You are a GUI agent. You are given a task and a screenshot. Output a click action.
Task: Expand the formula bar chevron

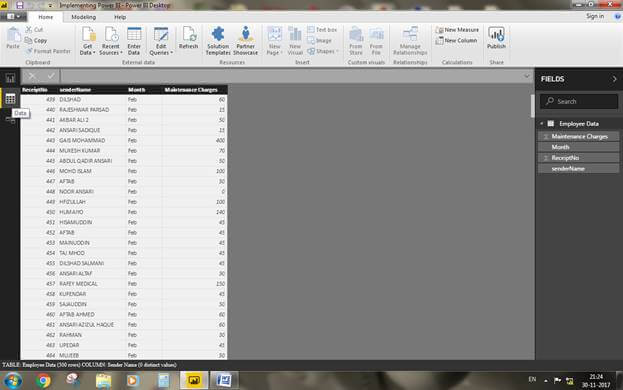[x=527, y=76]
